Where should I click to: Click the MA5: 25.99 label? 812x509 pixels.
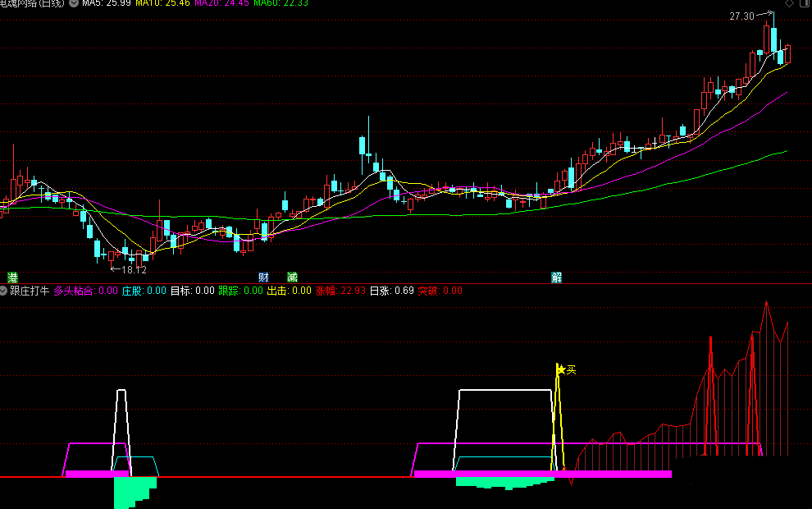coord(107,3)
